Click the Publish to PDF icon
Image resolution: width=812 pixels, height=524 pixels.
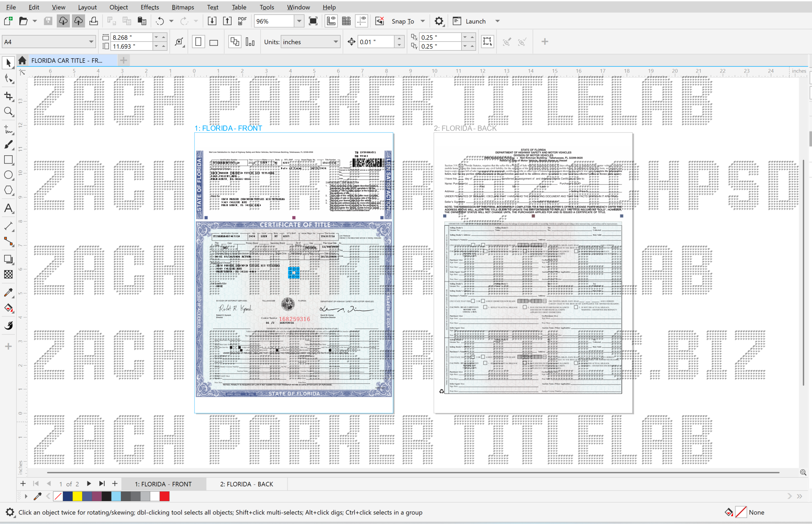(242, 21)
